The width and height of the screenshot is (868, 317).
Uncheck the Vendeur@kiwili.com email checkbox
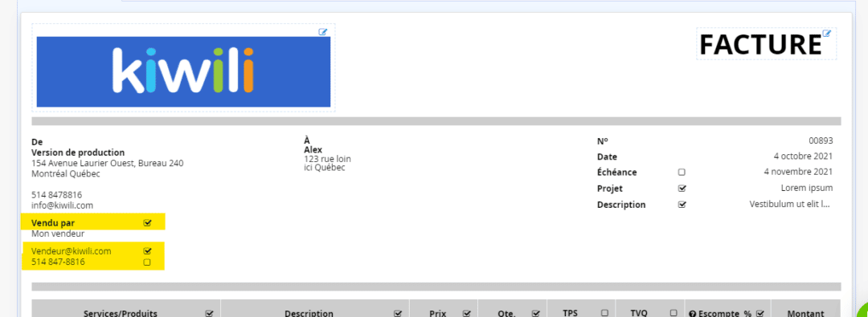(x=147, y=250)
